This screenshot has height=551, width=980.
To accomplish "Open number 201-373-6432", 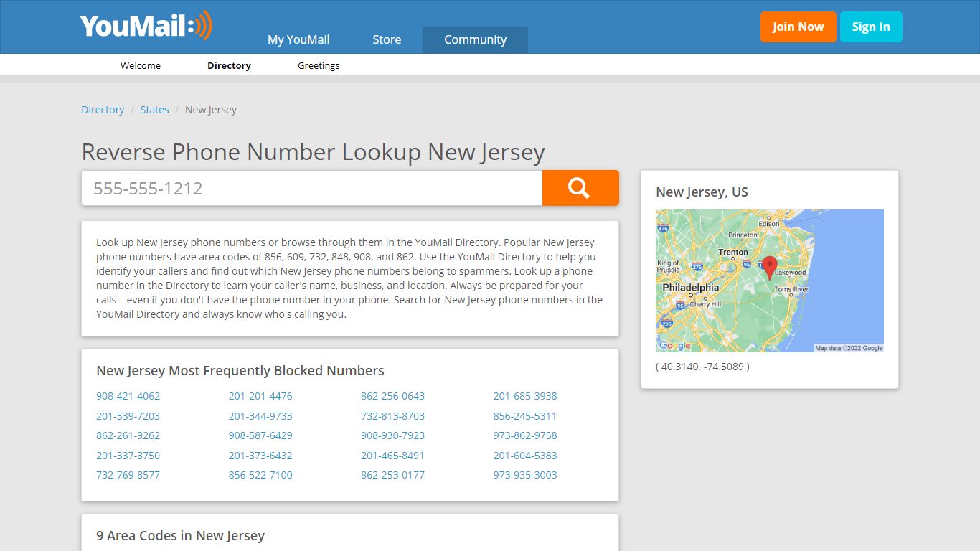I will [x=260, y=456].
